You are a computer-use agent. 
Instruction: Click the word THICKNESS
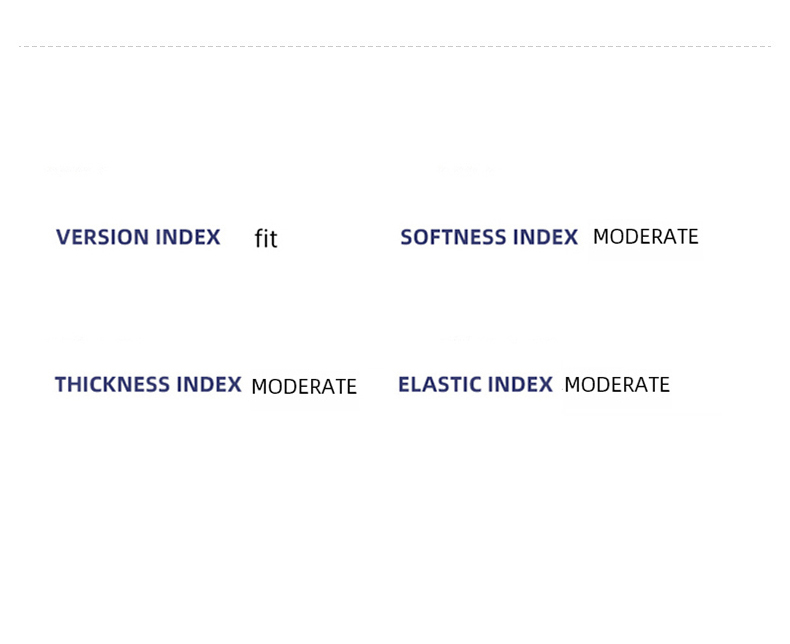pyautogui.click(x=112, y=385)
